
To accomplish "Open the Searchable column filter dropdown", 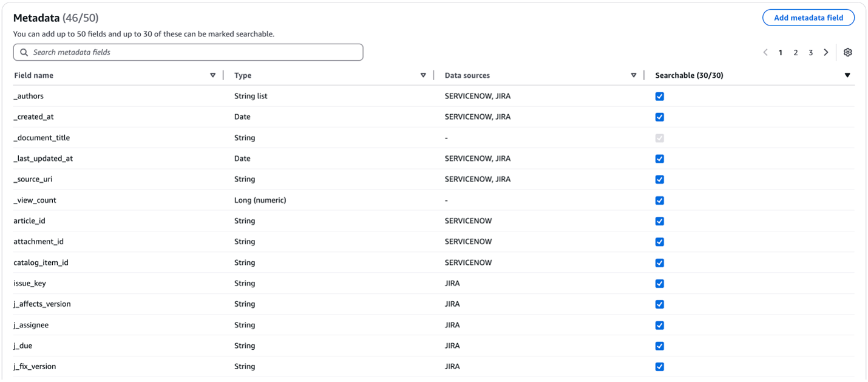I will click(847, 75).
